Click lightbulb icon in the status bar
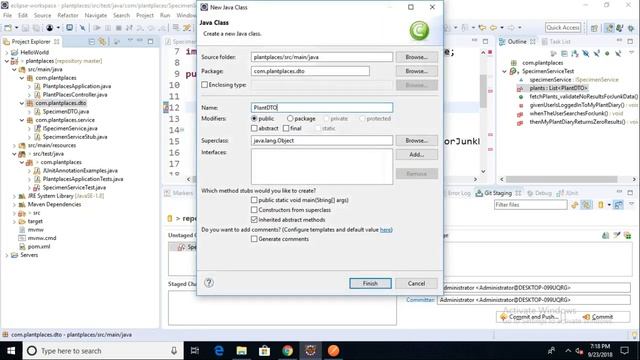This screenshot has height=360, width=640. (x=635, y=335)
